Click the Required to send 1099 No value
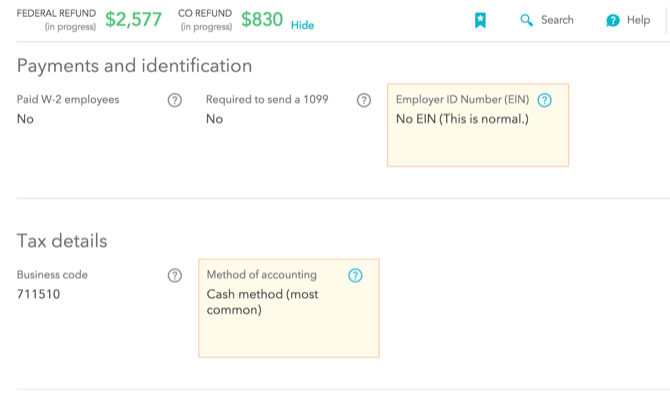This screenshot has height=403, width=670. coord(214,119)
